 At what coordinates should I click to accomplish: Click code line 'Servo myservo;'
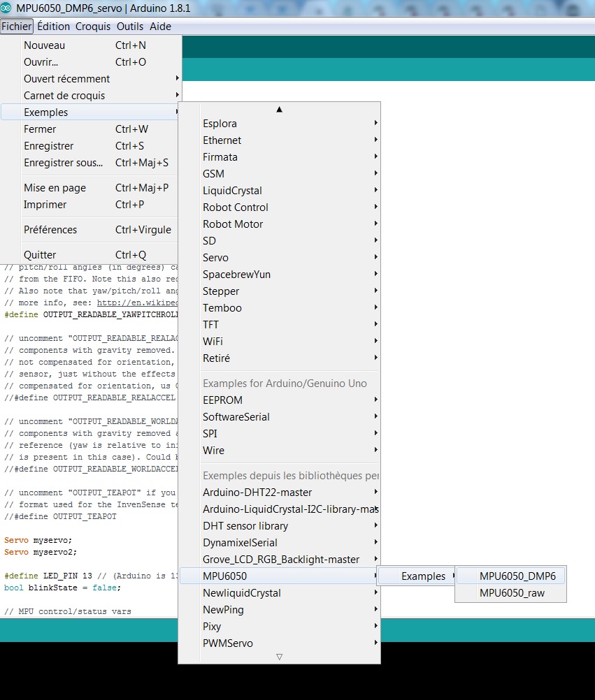(38, 540)
